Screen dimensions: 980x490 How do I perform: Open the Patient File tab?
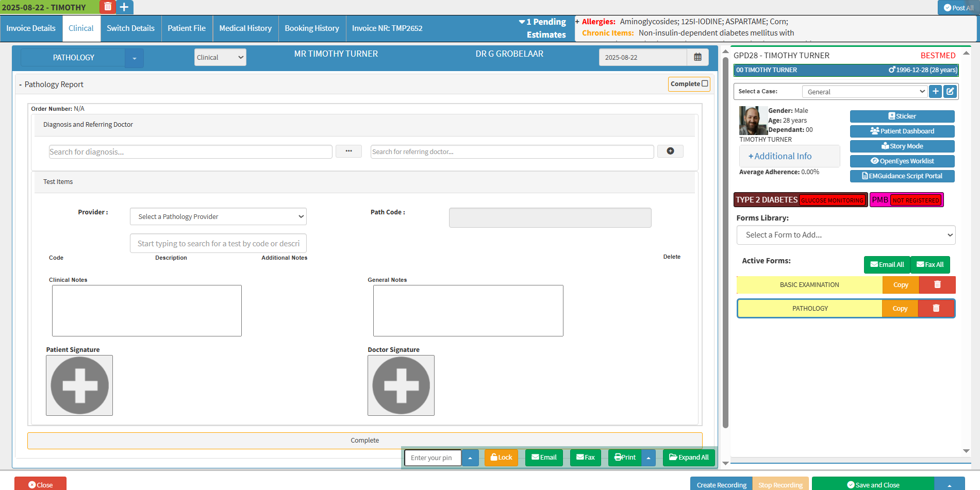pyautogui.click(x=186, y=28)
